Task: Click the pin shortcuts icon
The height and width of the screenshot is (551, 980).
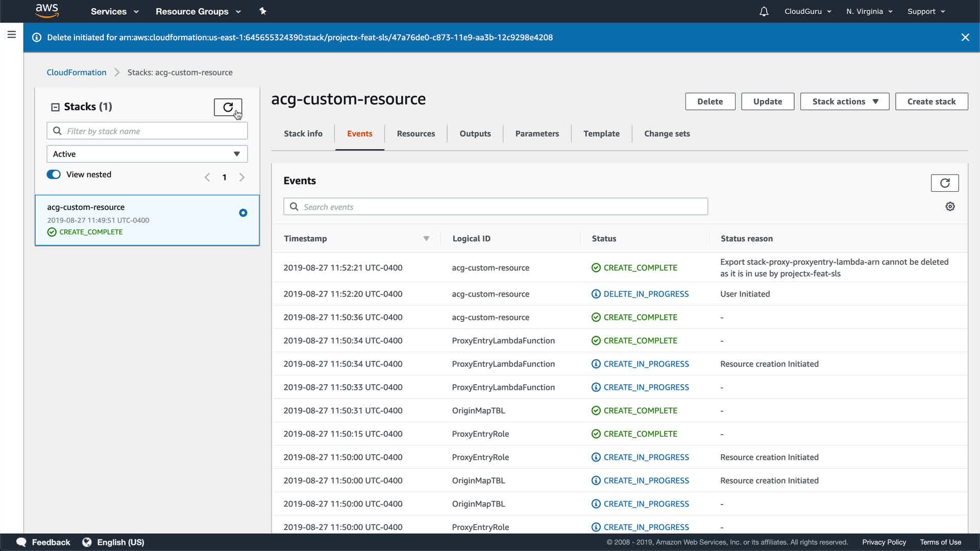Action: coord(263,11)
